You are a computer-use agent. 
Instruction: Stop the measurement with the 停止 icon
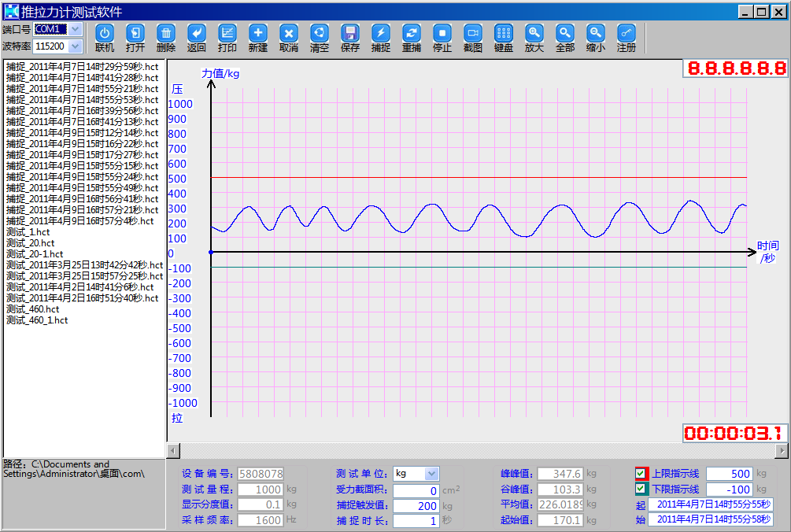(442, 33)
